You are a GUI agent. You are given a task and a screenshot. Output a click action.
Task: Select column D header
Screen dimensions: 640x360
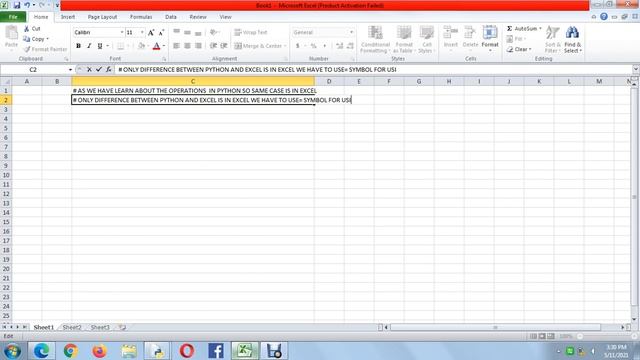pos(329,81)
